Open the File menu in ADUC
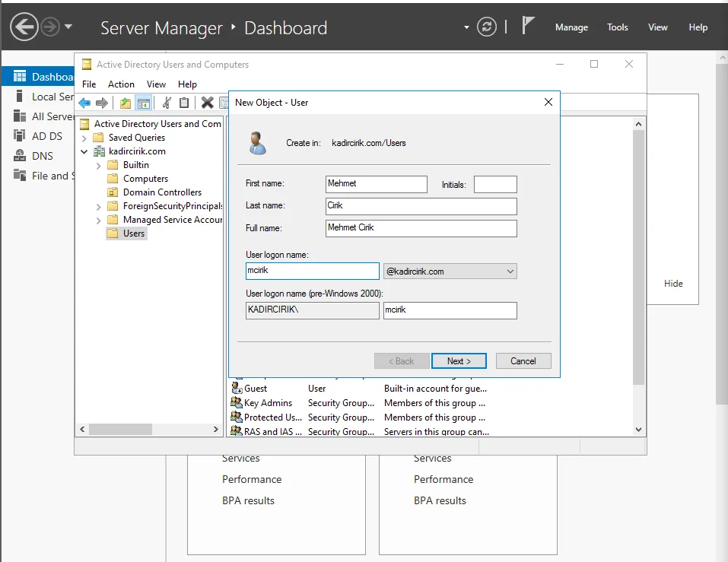The width and height of the screenshot is (728, 562). pos(89,84)
